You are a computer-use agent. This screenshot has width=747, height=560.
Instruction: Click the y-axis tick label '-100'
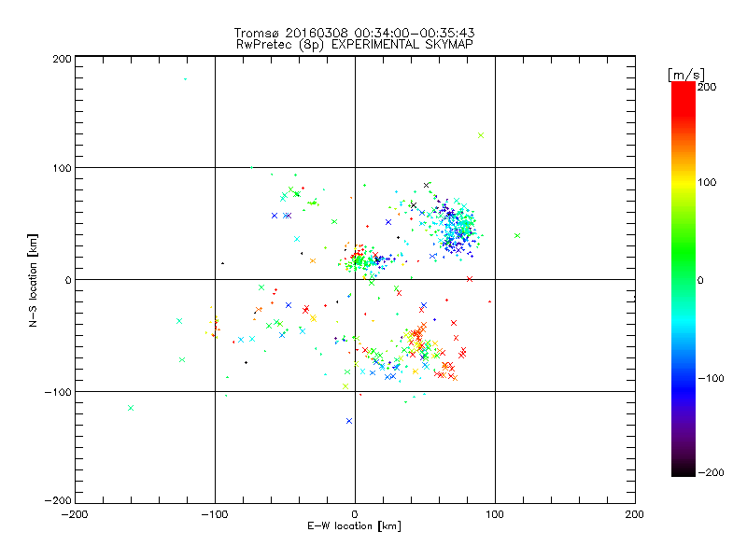coord(58,392)
